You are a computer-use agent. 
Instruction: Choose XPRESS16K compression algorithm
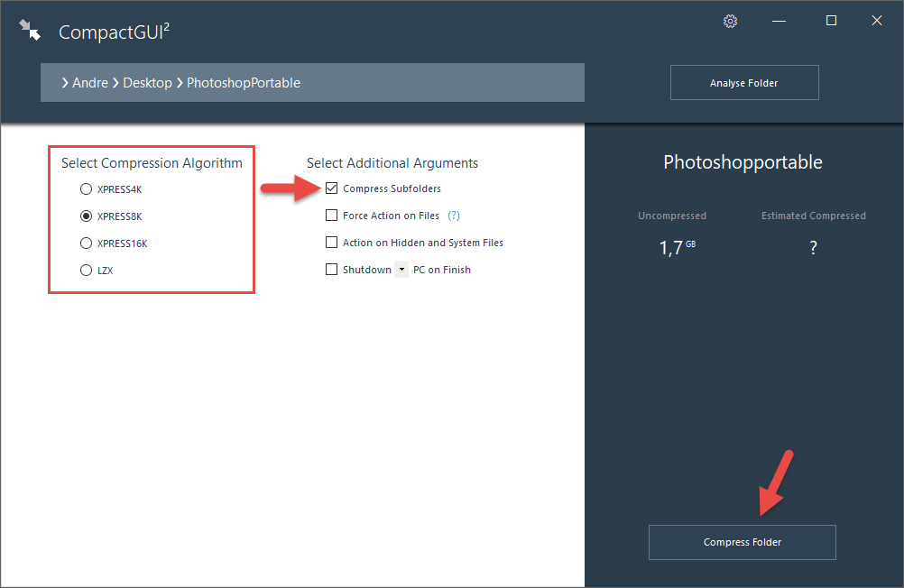(x=86, y=243)
